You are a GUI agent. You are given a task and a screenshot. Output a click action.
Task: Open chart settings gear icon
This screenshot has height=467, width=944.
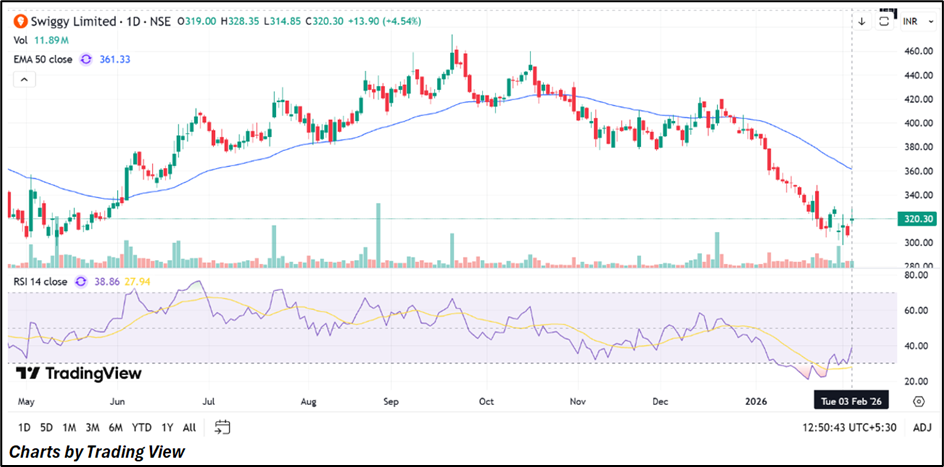coord(918,401)
